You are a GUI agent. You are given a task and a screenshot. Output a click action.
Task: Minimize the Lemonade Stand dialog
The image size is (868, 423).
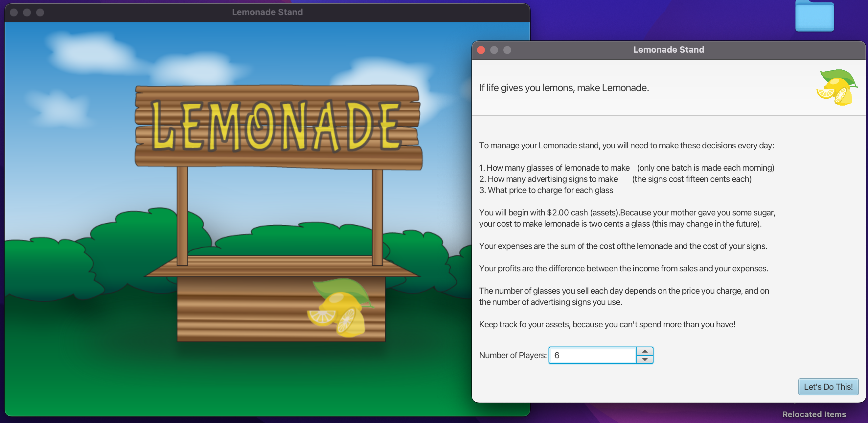click(x=494, y=50)
